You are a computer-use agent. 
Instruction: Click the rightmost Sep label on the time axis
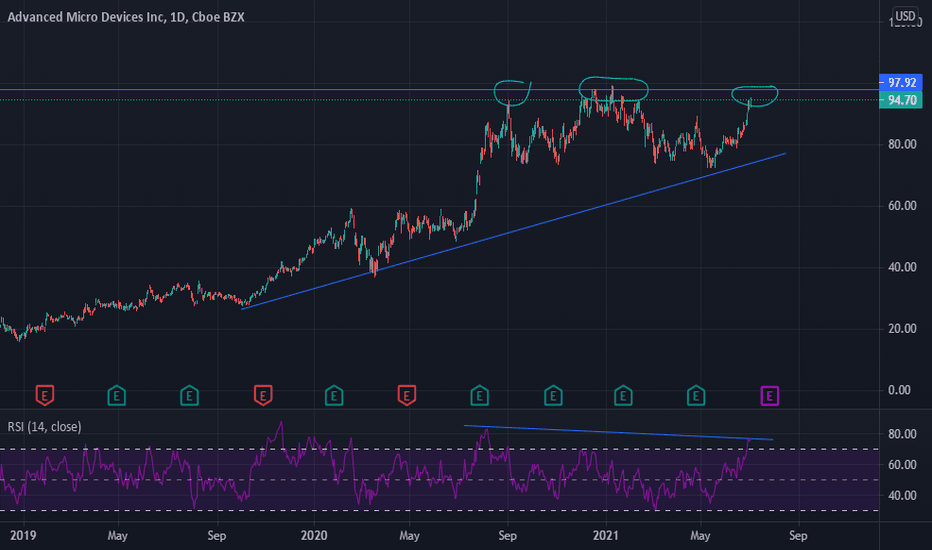click(x=798, y=535)
